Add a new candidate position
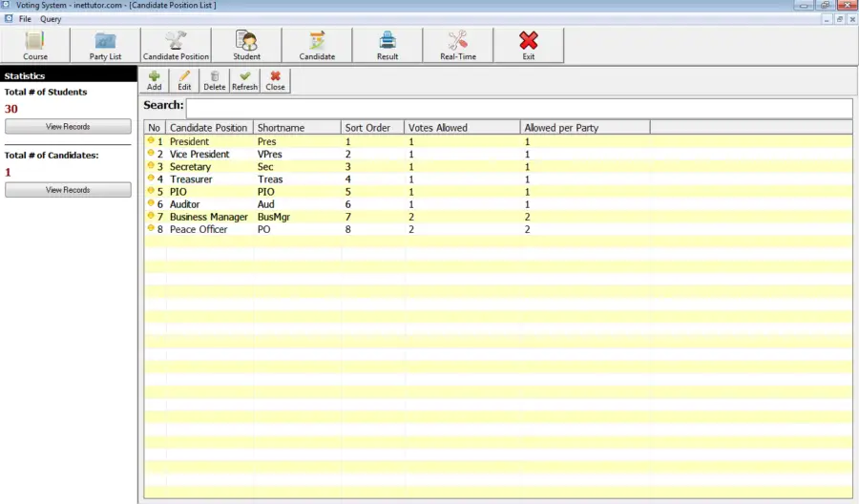Screen dimensions: 859x504 (x=155, y=80)
